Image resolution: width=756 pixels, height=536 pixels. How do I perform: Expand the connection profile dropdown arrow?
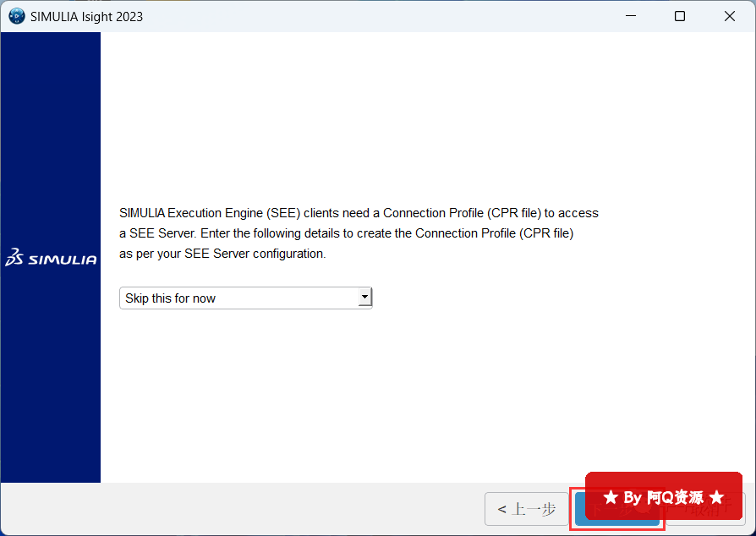point(364,298)
